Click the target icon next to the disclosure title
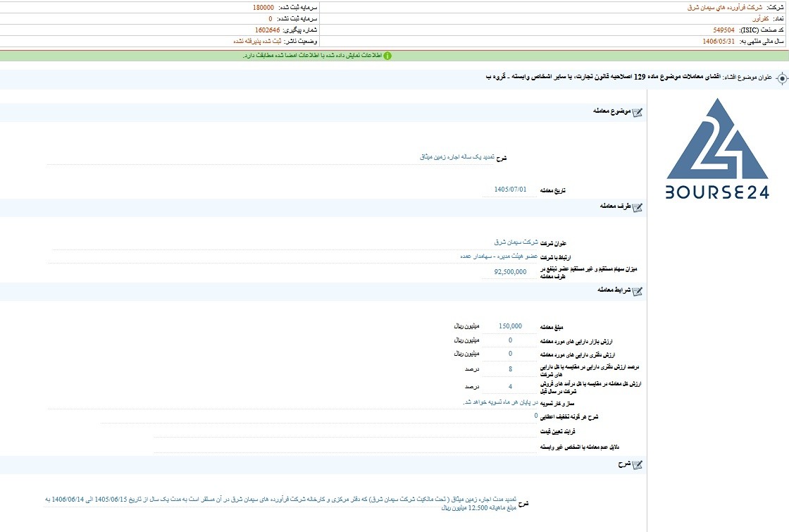789x532 pixels. 782,78
